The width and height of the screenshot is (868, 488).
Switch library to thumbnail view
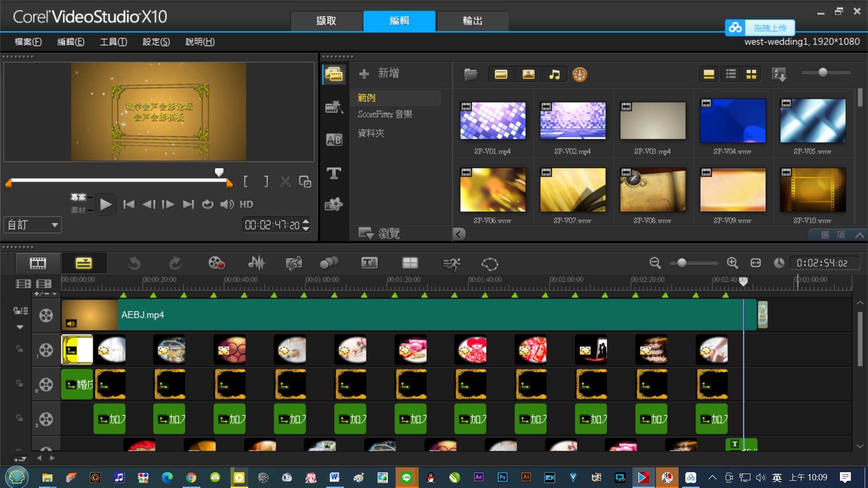pos(751,74)
